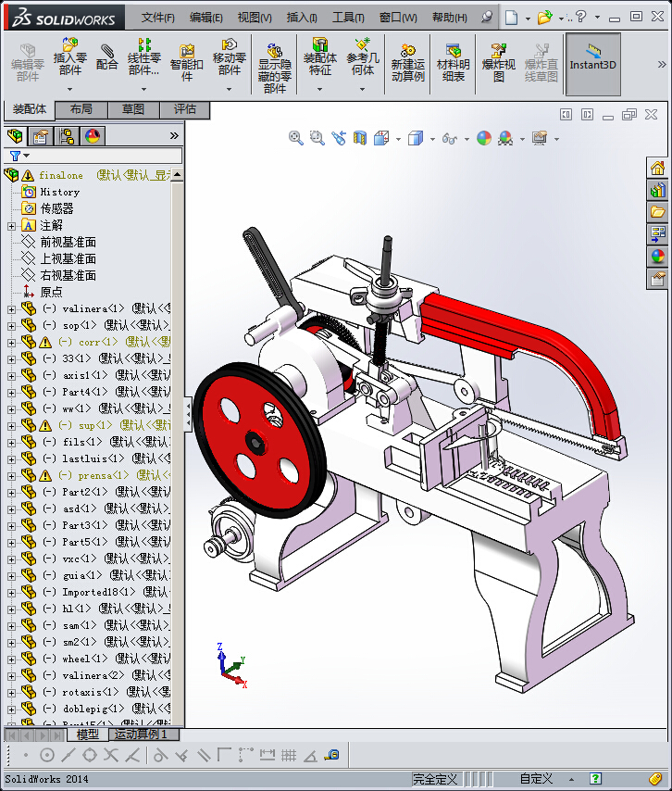Select the 原点 origin item
The height and width of the screenshot is (791, 672).
point(52,292)
